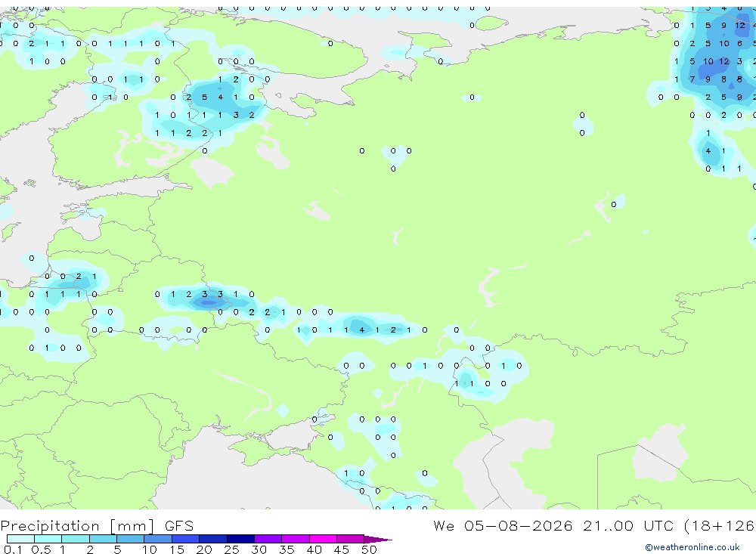Click the 35–40 mm legend swatch

pyautogui.click(x=296, y=539)
